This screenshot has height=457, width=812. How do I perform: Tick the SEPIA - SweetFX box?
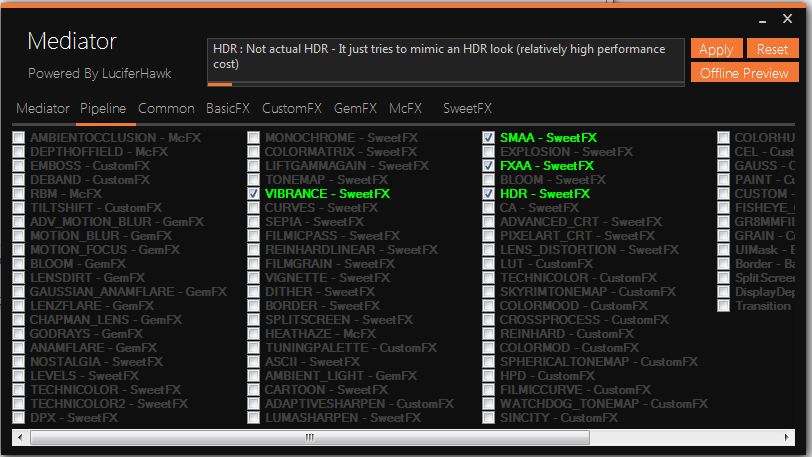(x=253, y=222)
